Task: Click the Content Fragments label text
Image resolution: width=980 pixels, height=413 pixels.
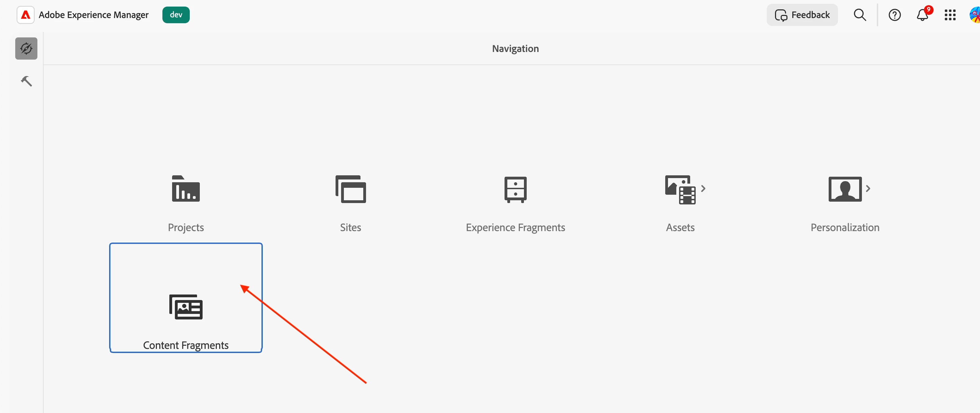Action: pos(186,345)
